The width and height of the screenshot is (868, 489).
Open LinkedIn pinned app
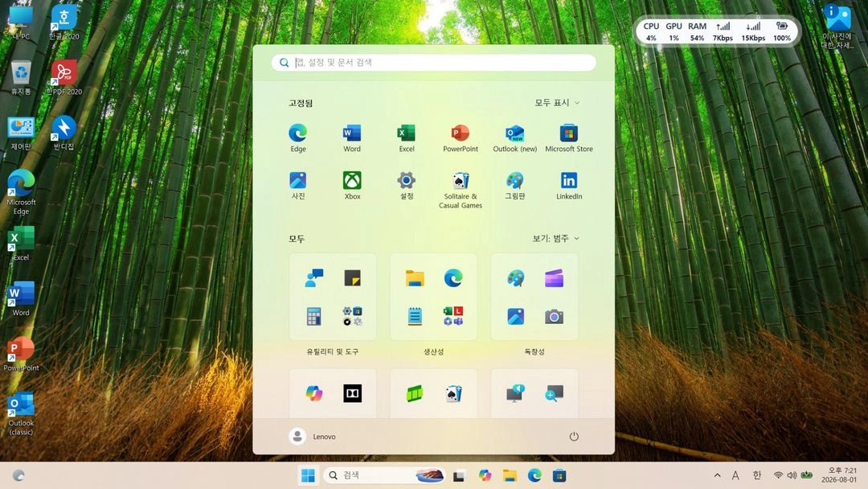point(568,186)
